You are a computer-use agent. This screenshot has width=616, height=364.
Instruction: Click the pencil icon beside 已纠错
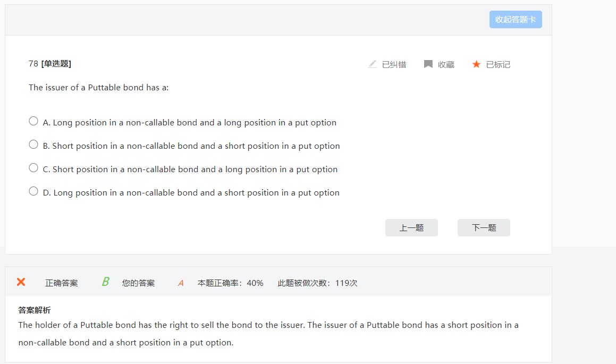click(x=373, y=64)
